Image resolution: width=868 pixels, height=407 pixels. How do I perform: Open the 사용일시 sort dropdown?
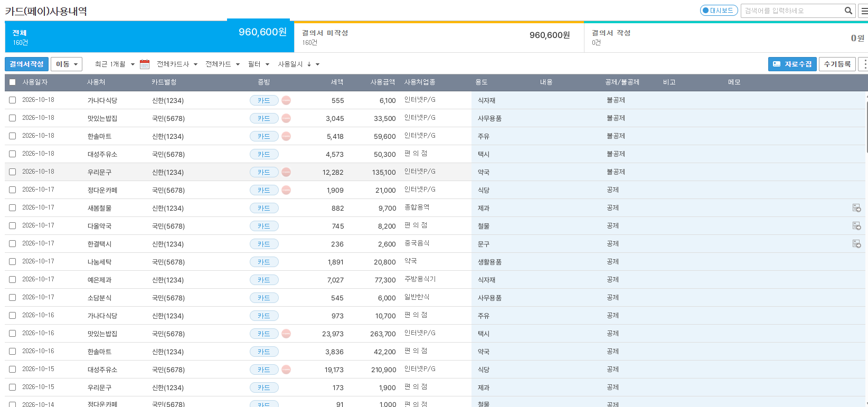click(299, 64)
